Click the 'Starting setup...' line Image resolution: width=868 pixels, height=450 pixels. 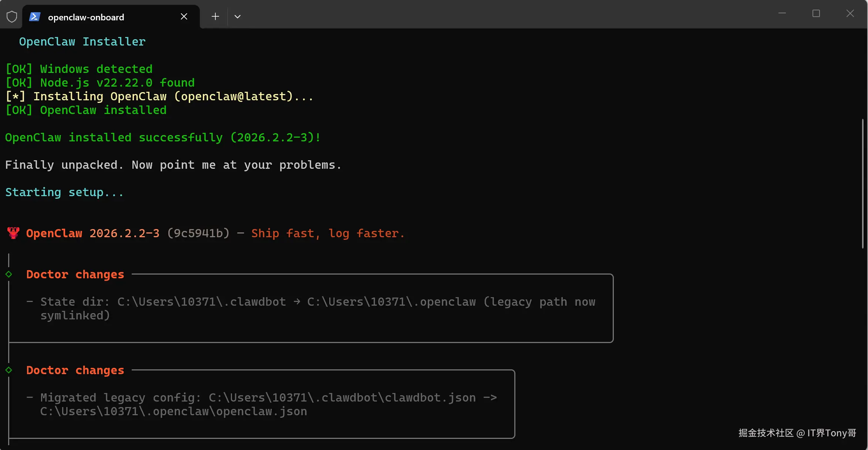(x=64, y=192)
